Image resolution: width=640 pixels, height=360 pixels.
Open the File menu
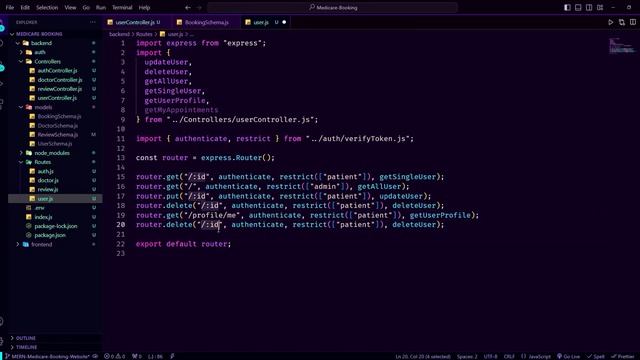pos(10,7)
